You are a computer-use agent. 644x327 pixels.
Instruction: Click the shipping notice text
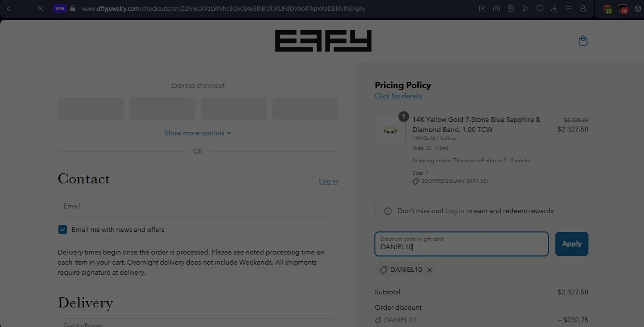click(472, 160)
